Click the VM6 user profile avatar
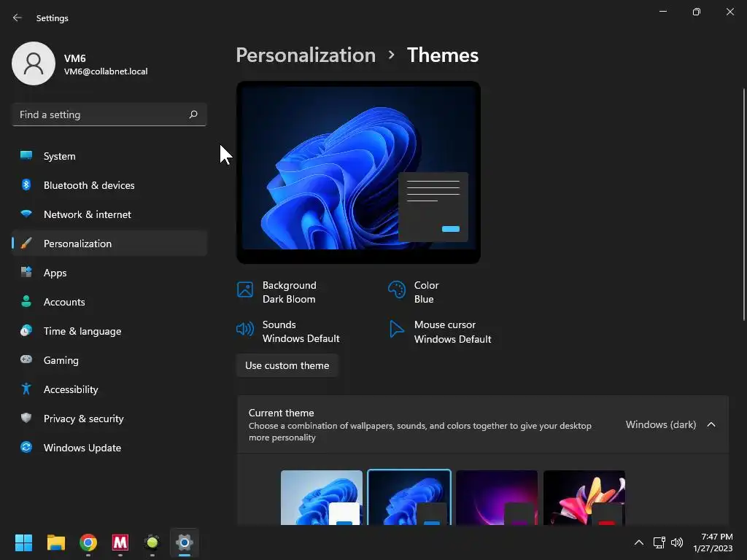The image size is (747, 560). [34, 63]
